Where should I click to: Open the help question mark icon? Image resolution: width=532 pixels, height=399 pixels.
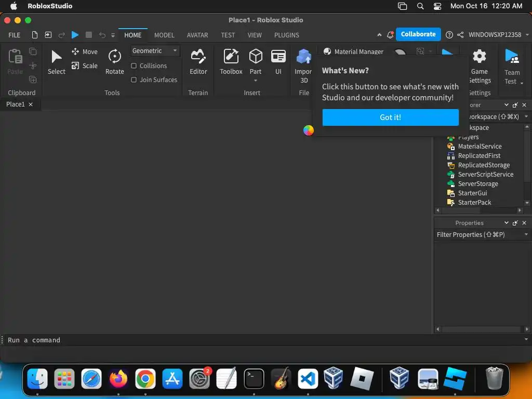point(449,35)
